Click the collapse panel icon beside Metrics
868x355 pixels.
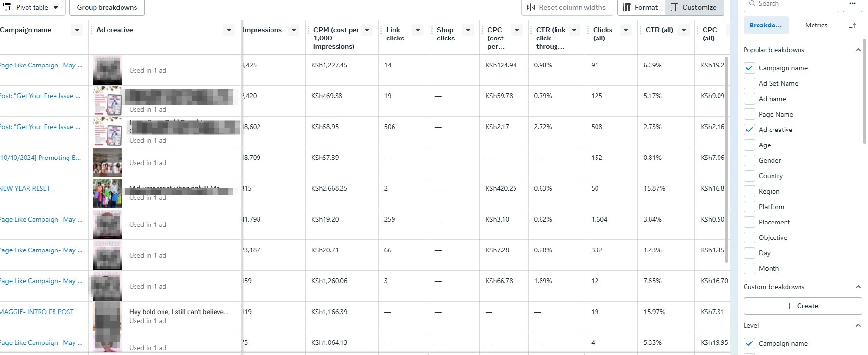point(853,25)
